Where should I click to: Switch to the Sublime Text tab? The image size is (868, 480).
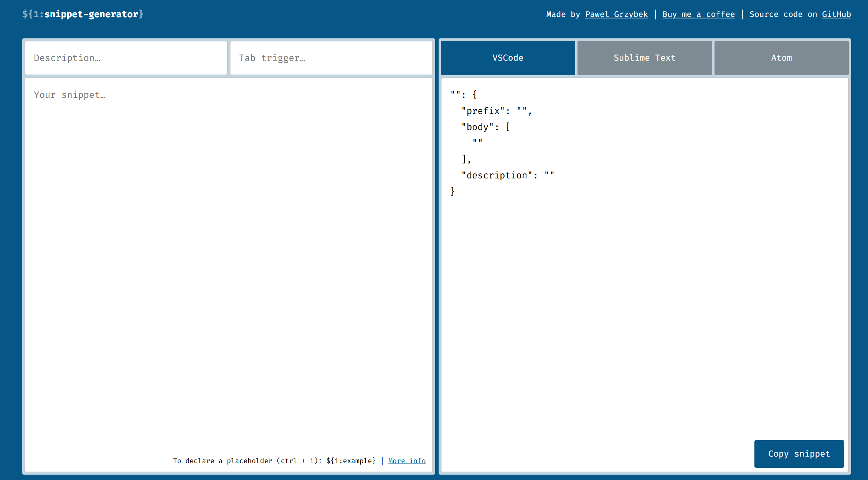[x=644, y=58]
